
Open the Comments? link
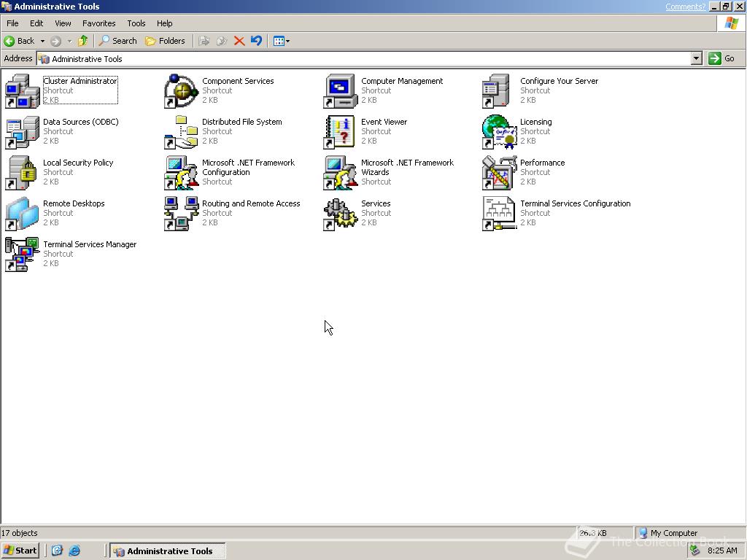(x=685, y=7)
